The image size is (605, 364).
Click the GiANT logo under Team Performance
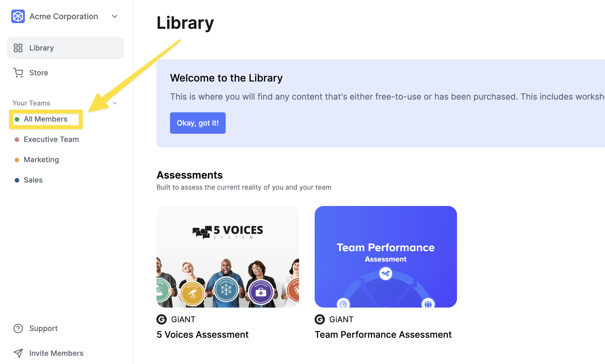click(x=320, y=319)
